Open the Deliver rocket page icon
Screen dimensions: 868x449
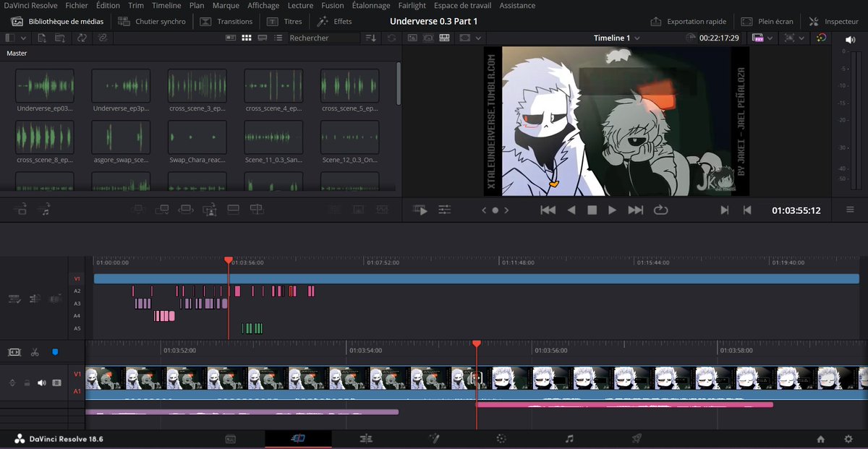tap(637, 438)
